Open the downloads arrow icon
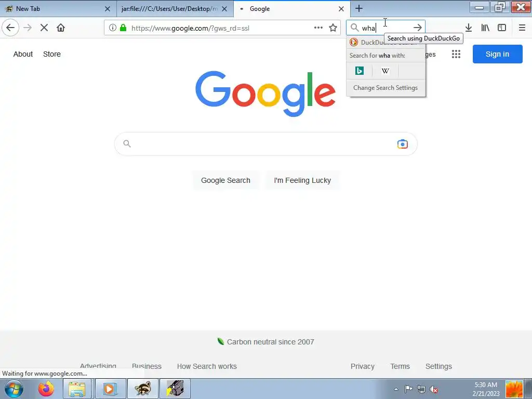This screenshot has width=532, height=399. click(469, 28)
